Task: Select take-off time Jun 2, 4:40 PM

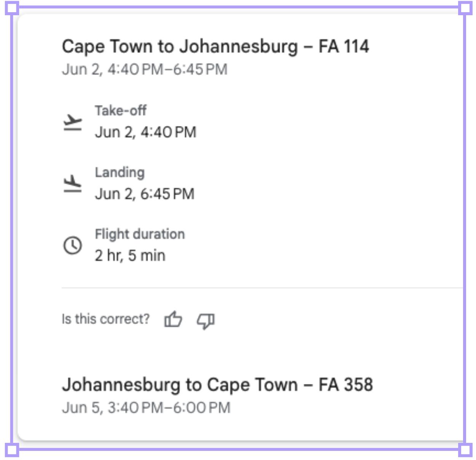Action: (x=146, y=132)
